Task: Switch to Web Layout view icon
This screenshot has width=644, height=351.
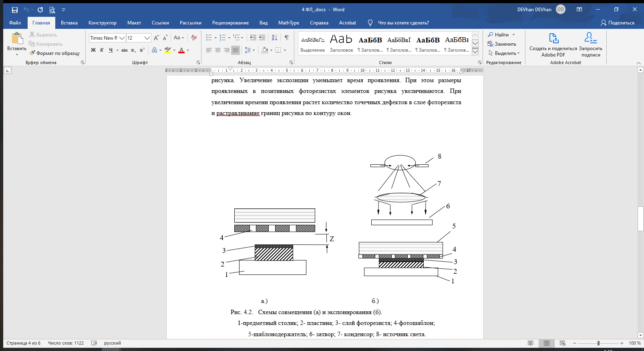Action: [x=563, y=343]
